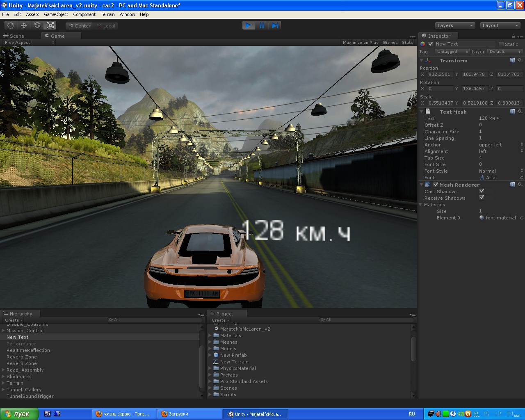Open the Layout dropdown

coord(500,25)
